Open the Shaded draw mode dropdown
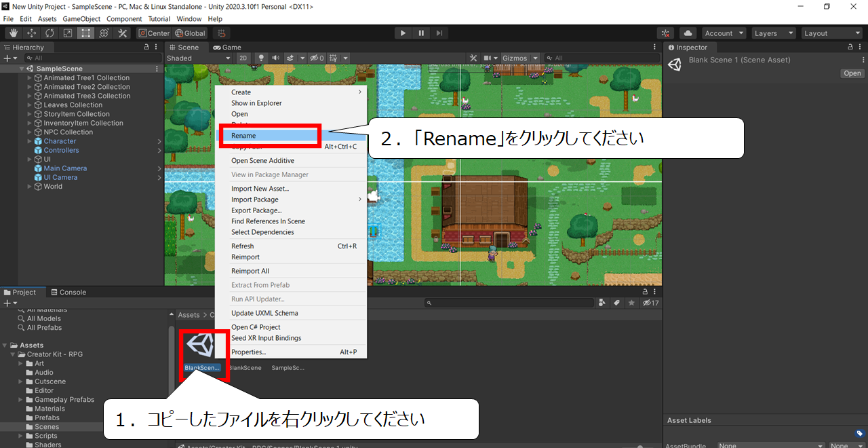Screen dimensions: 868x448 pyautogui.click(x=199, y=58)
